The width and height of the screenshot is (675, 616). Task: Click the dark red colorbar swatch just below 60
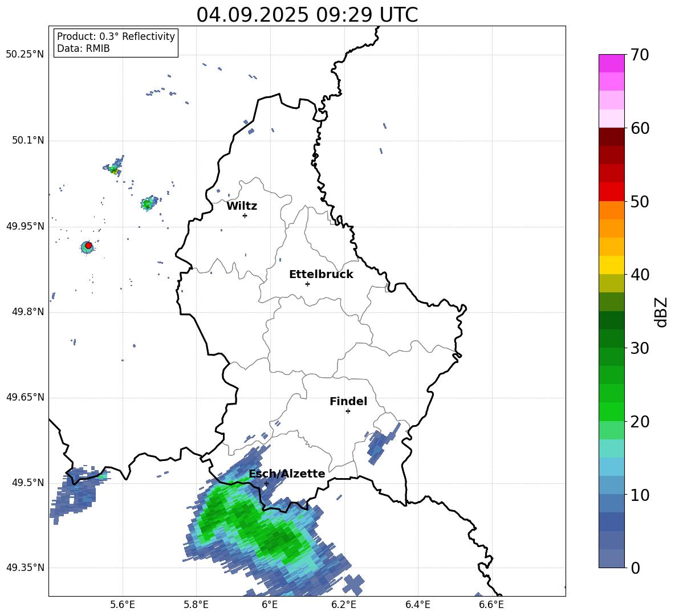pyautogui.click(x=612, y=137)
